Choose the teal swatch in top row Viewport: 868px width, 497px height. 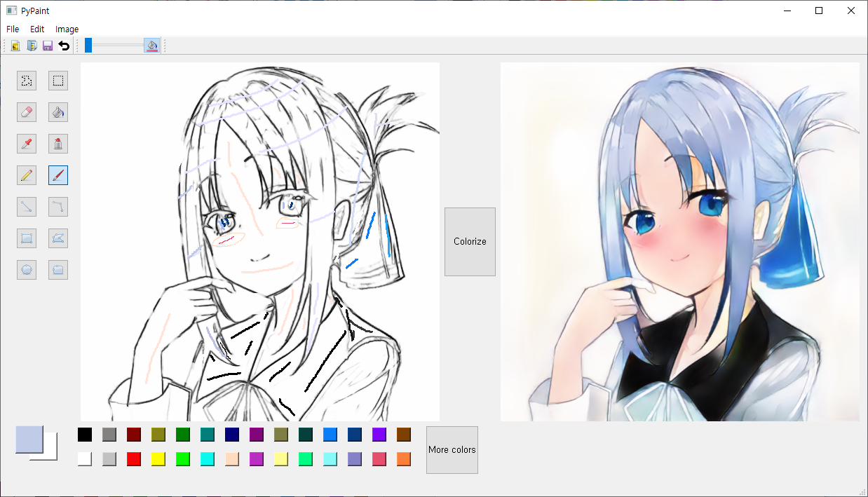[x=208, y=435]
